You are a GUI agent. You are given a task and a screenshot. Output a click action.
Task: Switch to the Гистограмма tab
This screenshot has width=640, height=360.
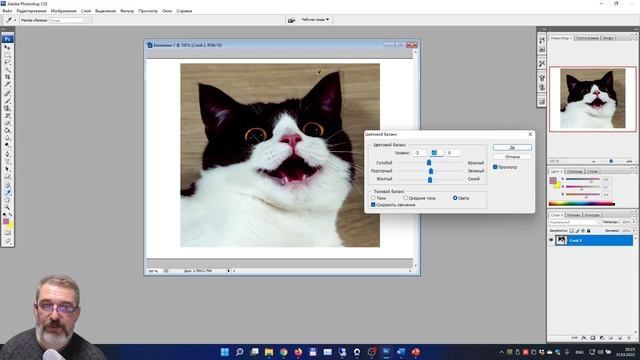[x=587, y=38]
